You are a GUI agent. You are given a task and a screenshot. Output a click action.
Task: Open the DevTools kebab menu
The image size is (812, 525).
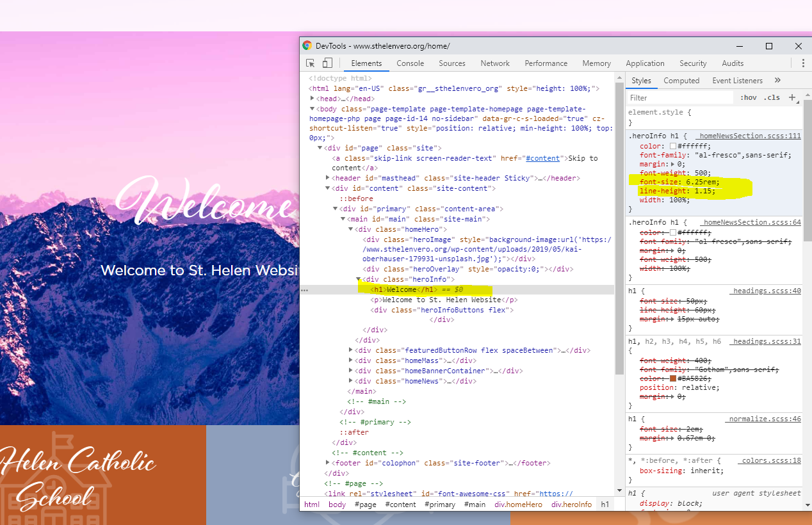point(802,63)
